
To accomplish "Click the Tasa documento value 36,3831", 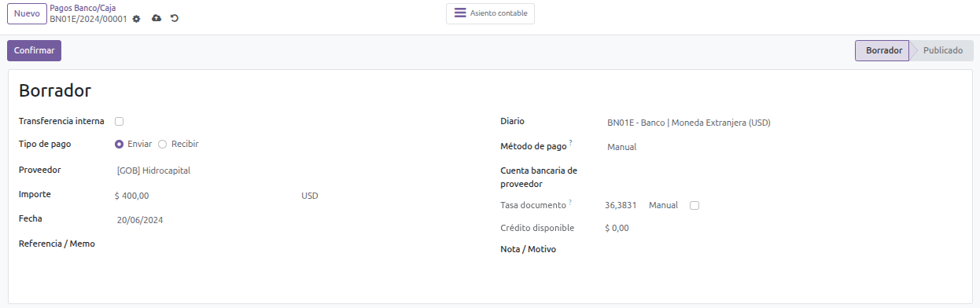I will click(621, 205).
